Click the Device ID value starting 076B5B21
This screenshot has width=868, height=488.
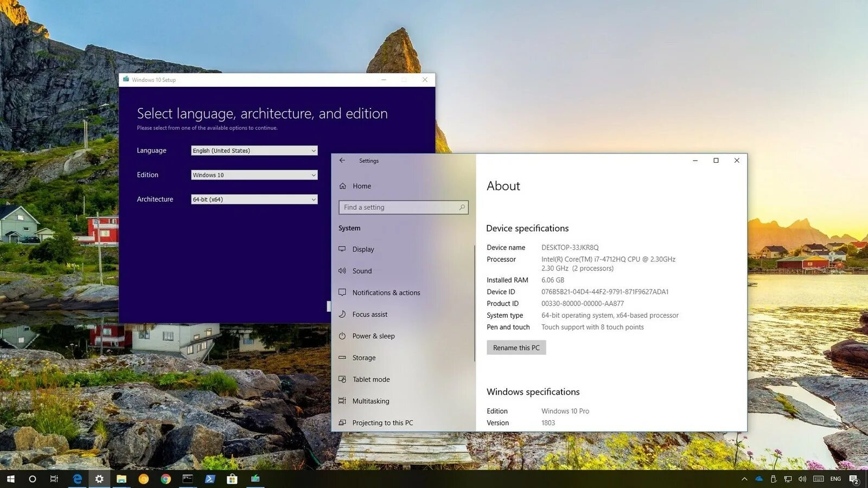click(605, 292)
